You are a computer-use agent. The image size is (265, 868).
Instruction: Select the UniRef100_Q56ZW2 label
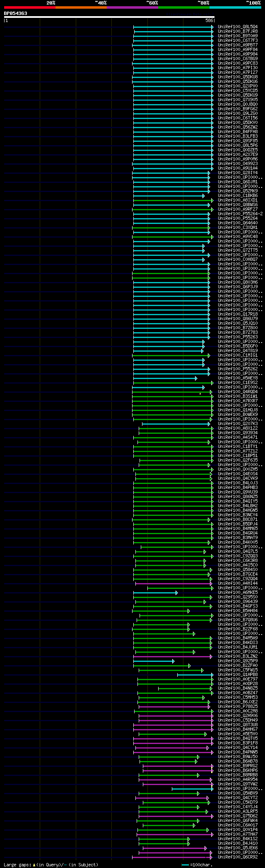coord(238,127)
